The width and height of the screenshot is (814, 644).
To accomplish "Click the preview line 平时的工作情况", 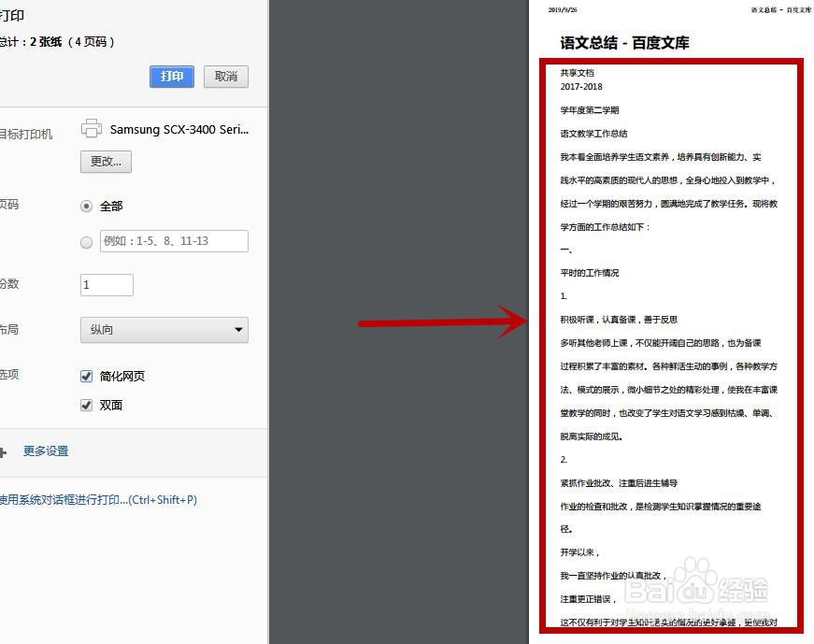I will click(589, 273).
